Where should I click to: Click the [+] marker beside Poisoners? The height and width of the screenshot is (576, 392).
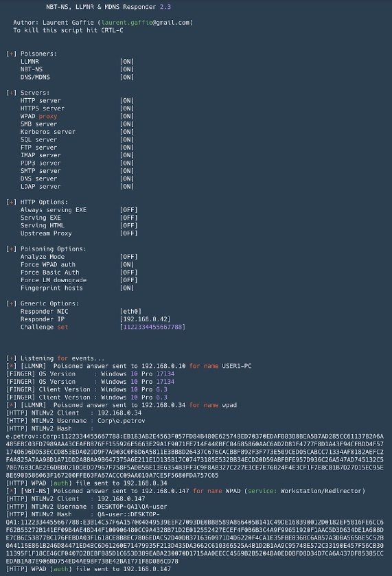coord(12,54)
